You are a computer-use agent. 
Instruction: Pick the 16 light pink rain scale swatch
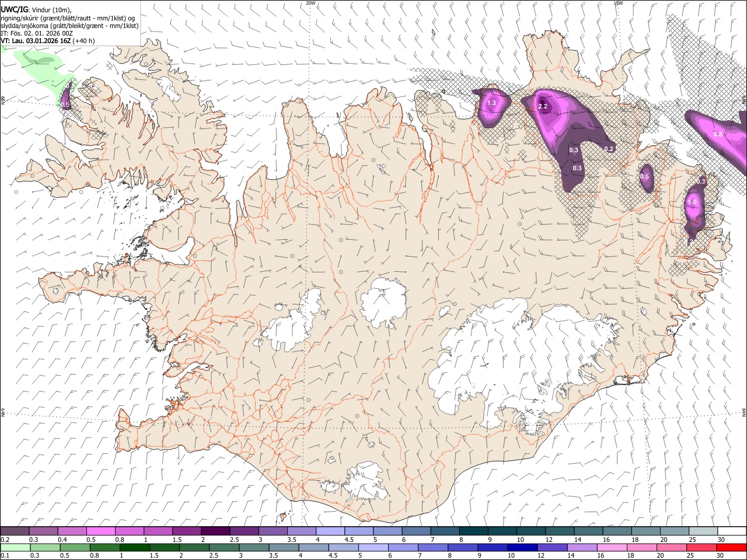point(612,547)
